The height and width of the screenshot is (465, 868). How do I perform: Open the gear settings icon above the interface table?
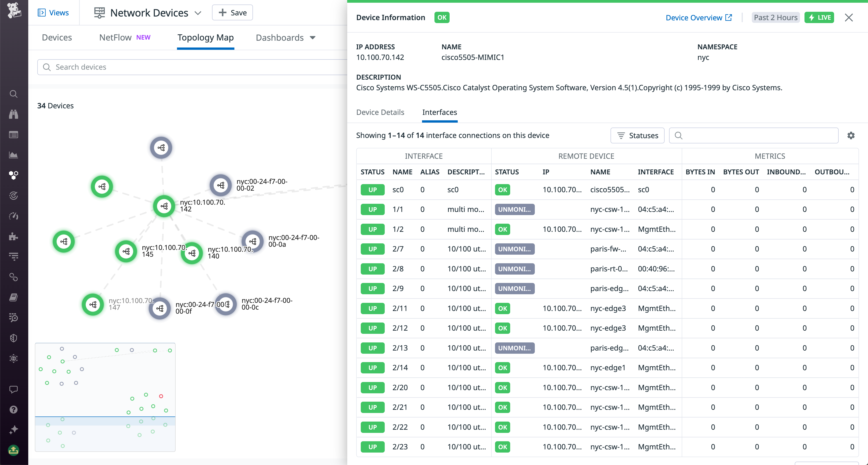click(851, 135)
